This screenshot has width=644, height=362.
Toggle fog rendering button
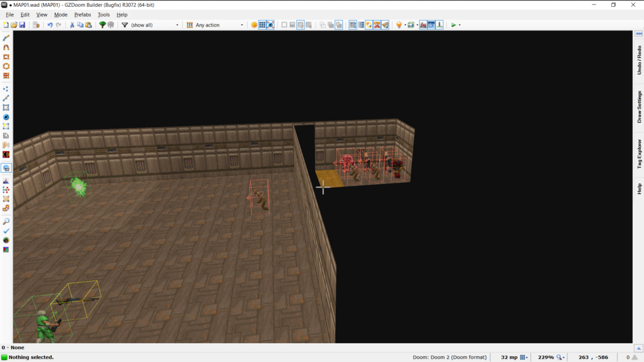point(423,25)
